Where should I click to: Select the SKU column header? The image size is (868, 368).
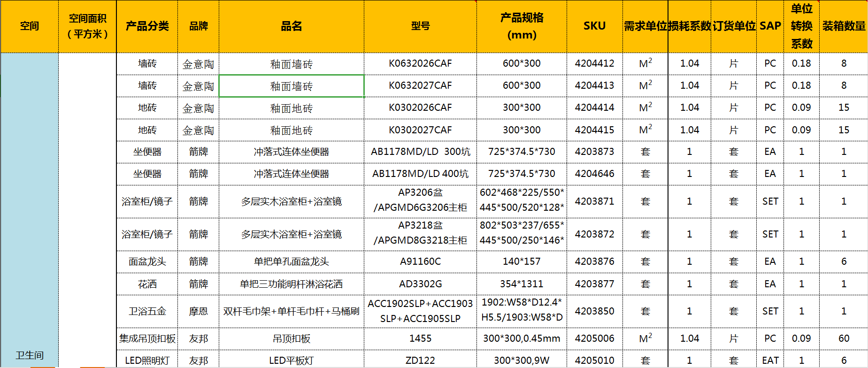(x=594, y=26)
